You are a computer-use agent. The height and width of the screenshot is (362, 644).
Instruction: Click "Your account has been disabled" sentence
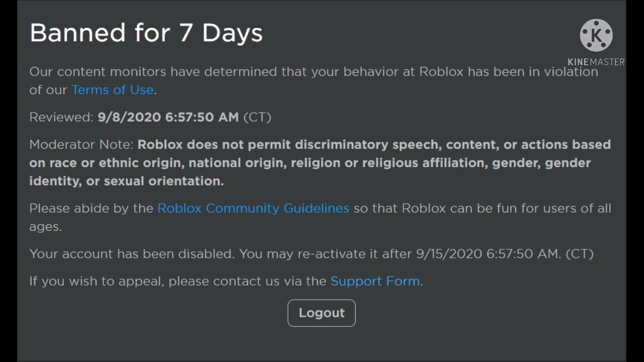(x=132, y=254)
